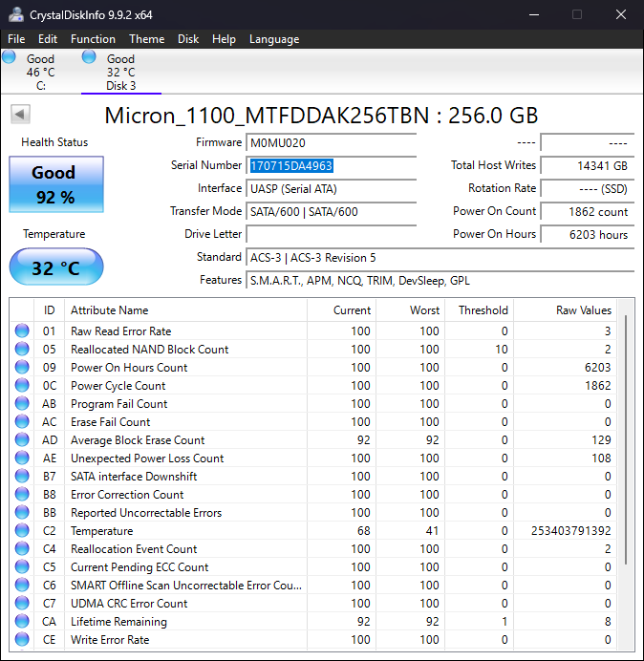Click the empty Drive Letter field
This screenshot has height=661, width=644.
[x=331, y=234]
